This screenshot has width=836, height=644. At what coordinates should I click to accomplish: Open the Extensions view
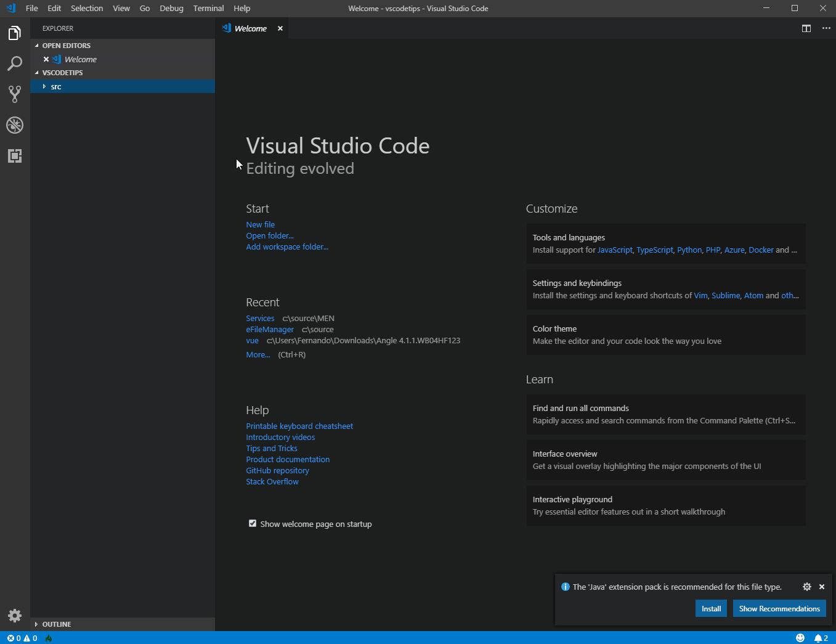click(15, 156)
